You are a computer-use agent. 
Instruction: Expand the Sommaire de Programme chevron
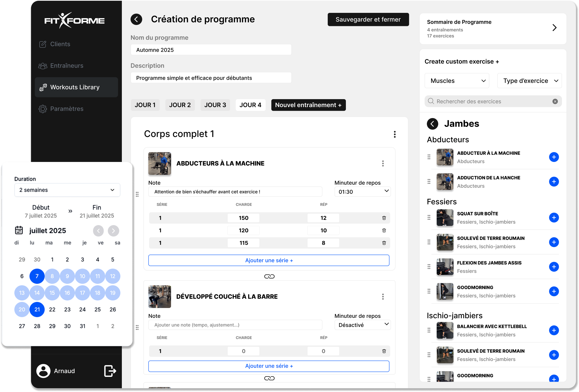[x=554, y=27]
